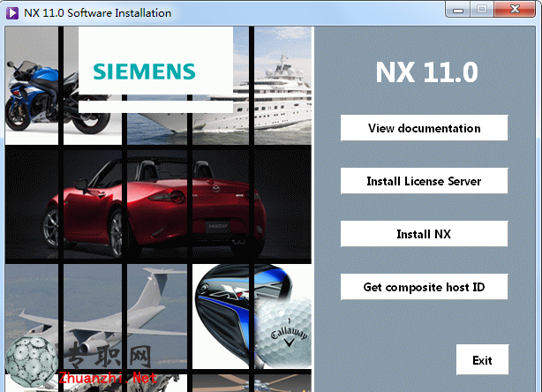This screenshot has height=392, width=542.
Task: Select Get composite host ID
Action: [x=424, y=287]
